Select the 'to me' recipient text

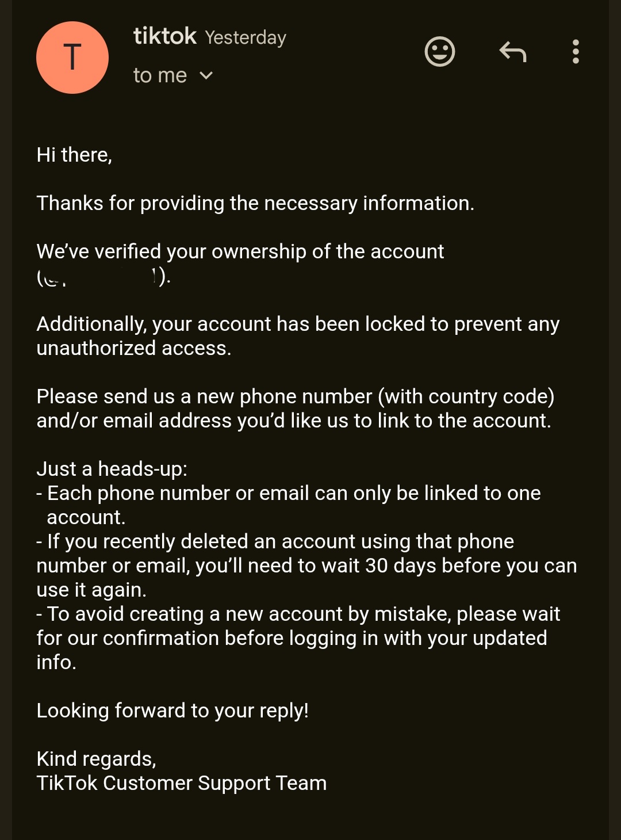pos(160,75)
